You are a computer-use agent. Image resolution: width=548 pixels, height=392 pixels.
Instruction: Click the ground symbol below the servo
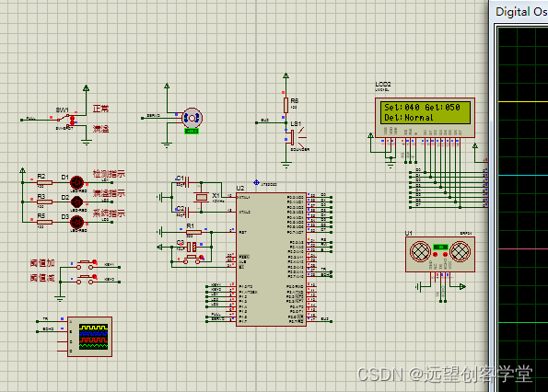tap(167, 144)
